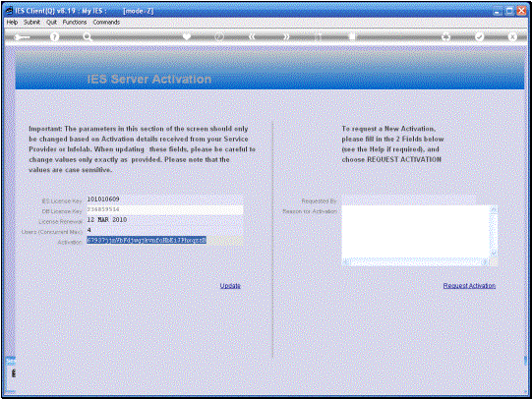Click the License Renewal field 12 MAR 2010
532x399 pixels.
tap(164, 220)
